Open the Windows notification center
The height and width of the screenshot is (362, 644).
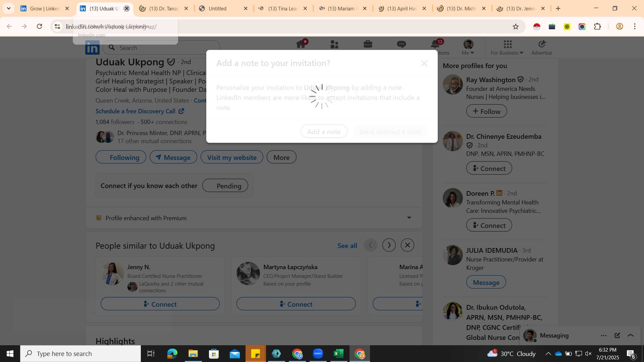[x=631, y=354]
